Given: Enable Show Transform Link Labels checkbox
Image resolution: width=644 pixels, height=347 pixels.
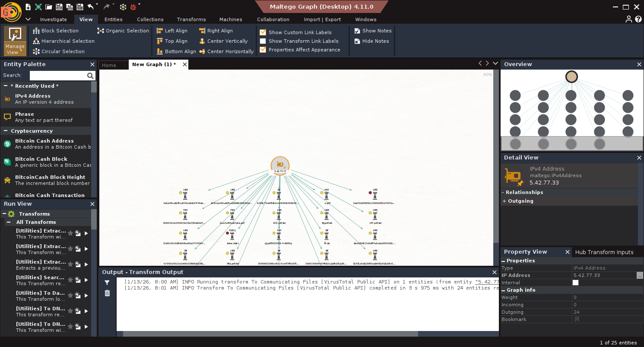Looking at the screenshot, I should pyautogui.click(x=263, y=41).
